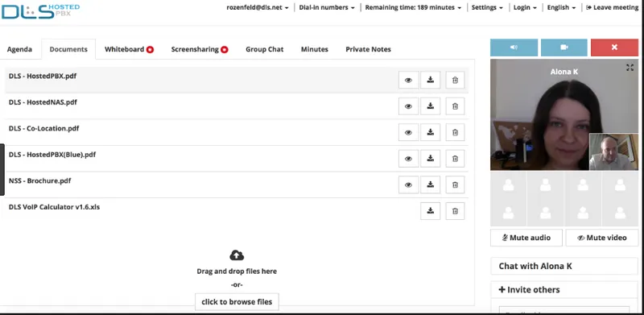Preview NSS - Brochure.pdf with eye icon

click(x=408, y=184)
